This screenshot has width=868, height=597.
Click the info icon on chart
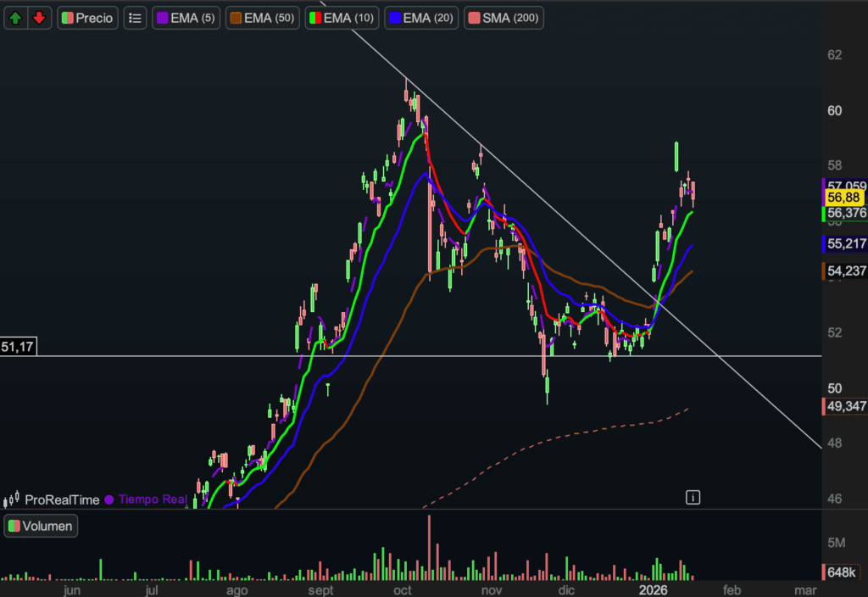(x=693, y=497)
